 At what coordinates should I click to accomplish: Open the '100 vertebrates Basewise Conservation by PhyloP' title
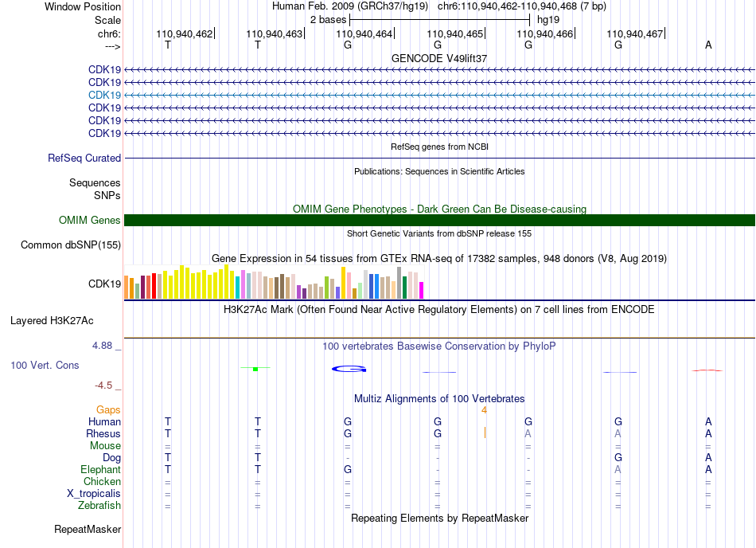pos(439,346)
